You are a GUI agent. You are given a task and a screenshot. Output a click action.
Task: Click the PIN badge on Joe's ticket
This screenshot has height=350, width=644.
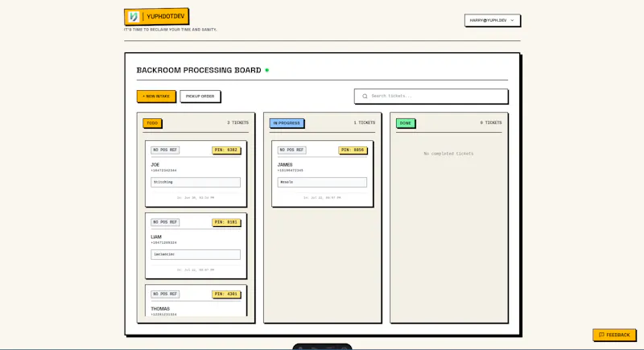pyautogui.click(x=226, y=150)
